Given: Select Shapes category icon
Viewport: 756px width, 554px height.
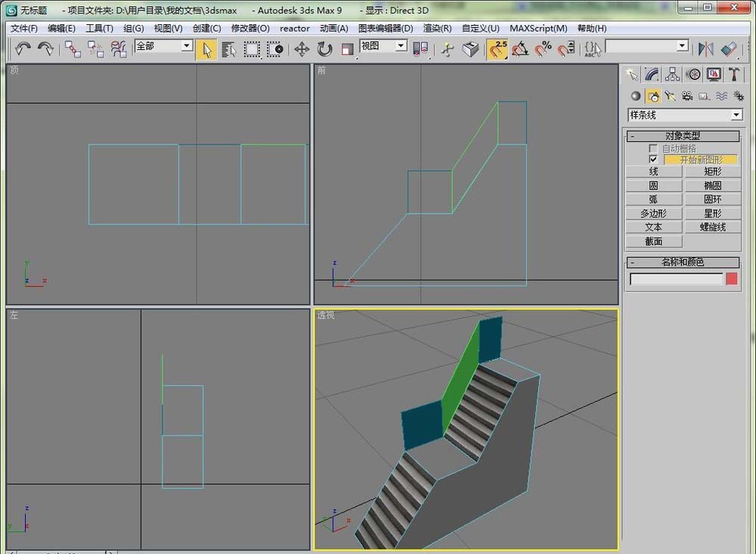Looking at the screenshot, I should (x=653, y=96).
